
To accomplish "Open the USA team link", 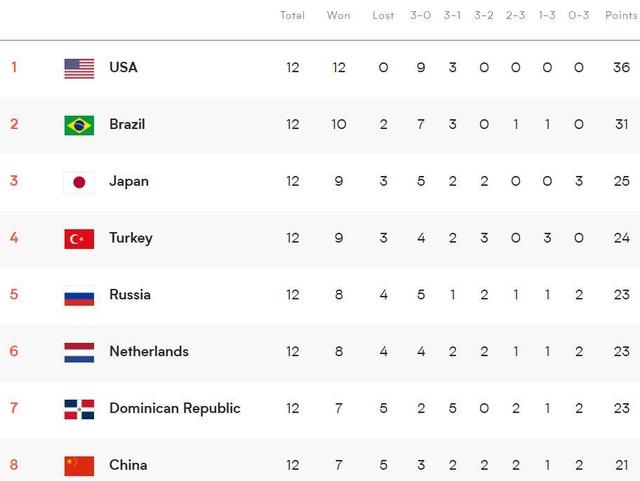I will [123, 68].
